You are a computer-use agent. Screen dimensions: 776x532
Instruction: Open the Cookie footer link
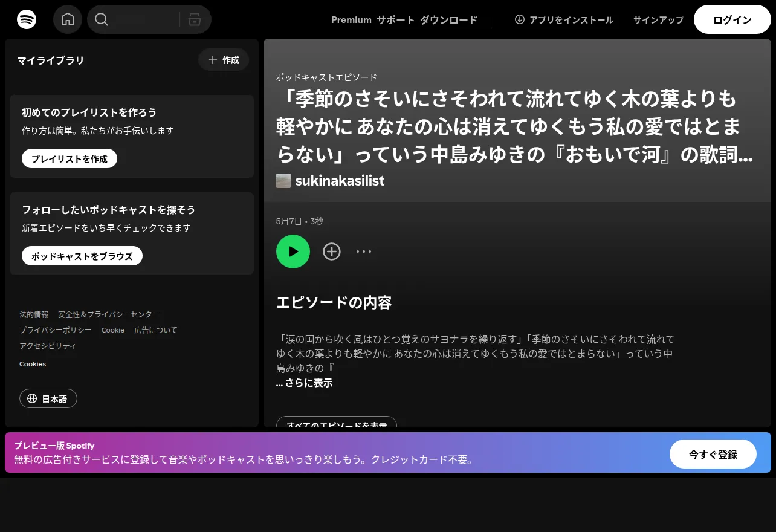113,330
